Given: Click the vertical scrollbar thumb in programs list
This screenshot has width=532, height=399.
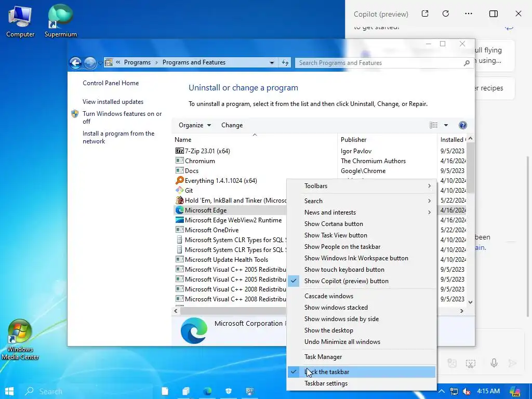Looking at the screenshot, I should pyautogui.click(x=470, y=168).
